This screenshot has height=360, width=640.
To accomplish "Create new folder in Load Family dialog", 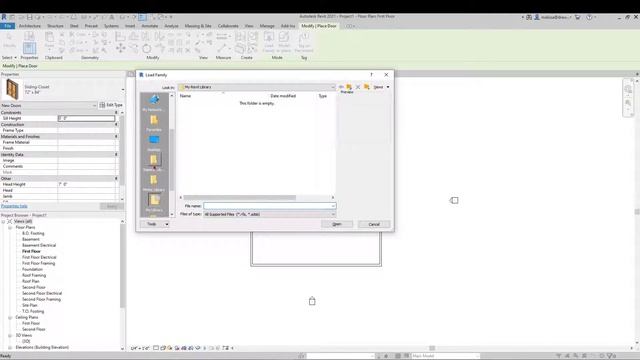I will (367, 87).
